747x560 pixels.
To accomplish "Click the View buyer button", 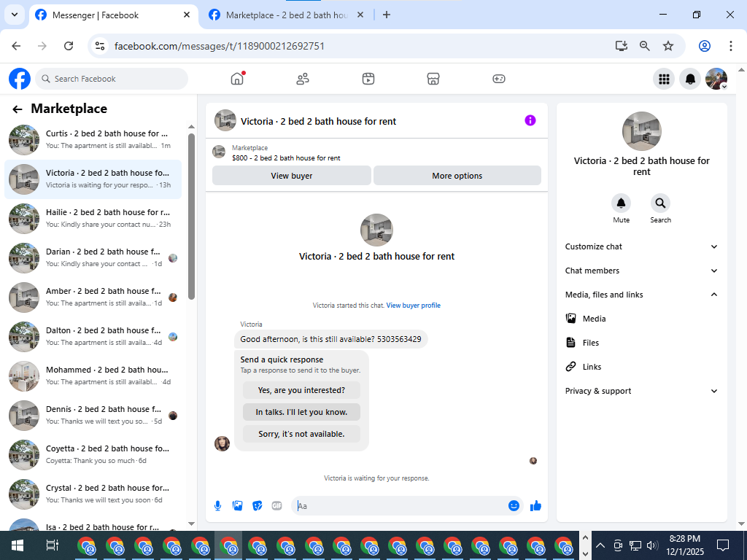I will coord(292,176).
